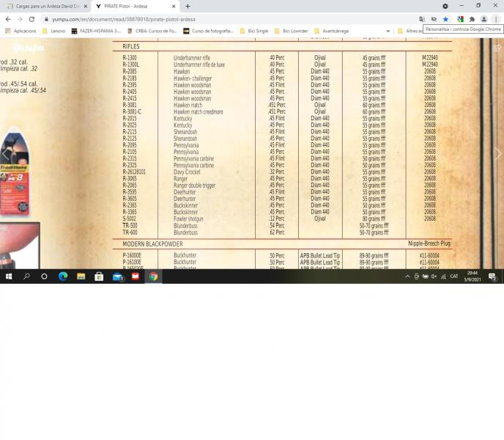Click the browser back arrow

[8, 19]
